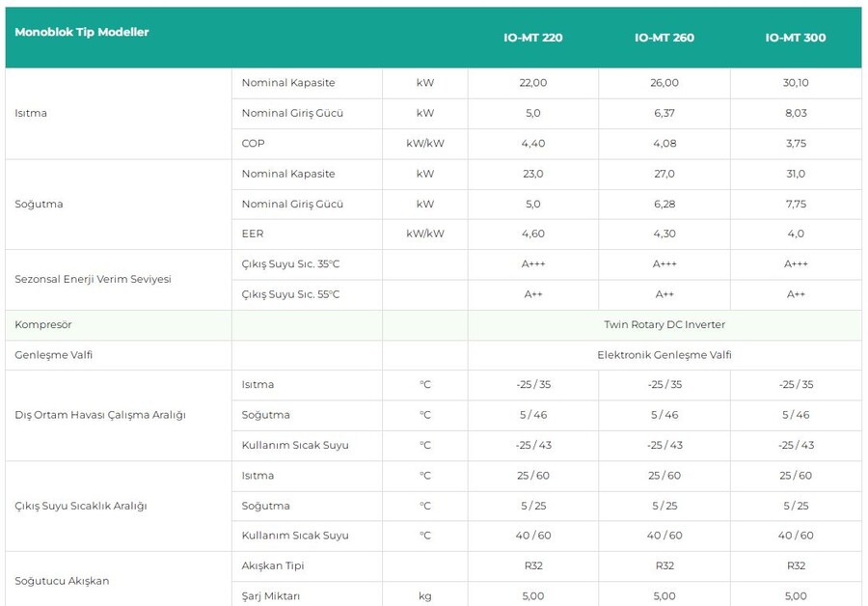
Task: Click the COP value 4,40
Action: [x=532, y=143]
